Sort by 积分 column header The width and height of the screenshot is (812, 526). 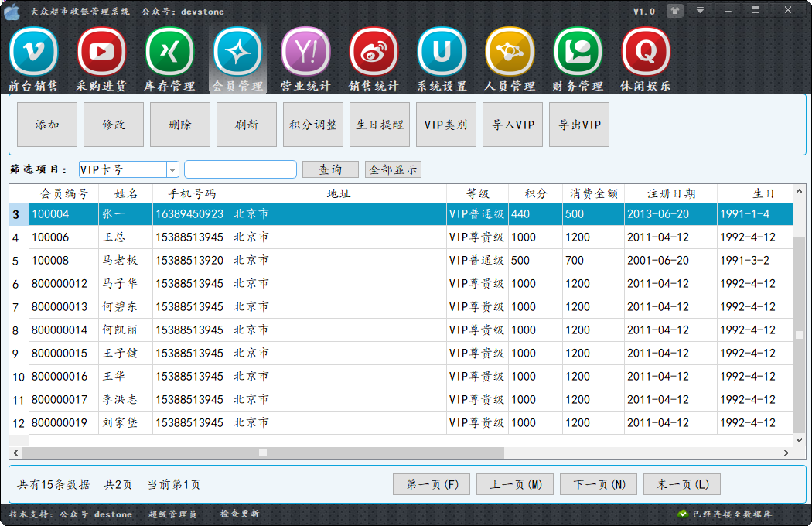tap(535, 193)
